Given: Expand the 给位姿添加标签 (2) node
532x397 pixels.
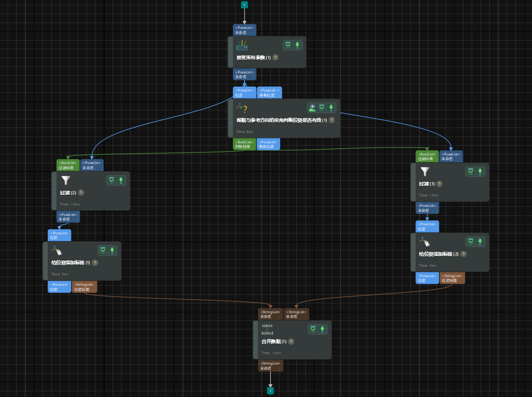Looking at the screenshot, I should click(x=471, y=242).
